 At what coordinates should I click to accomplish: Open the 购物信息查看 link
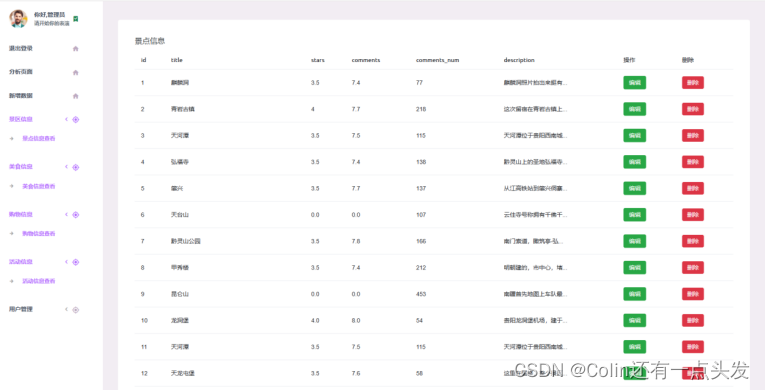pos(39,233)
